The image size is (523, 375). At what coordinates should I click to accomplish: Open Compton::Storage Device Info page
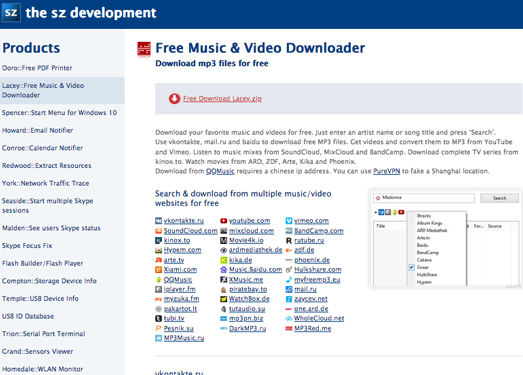pyautogui.click(x=49, y=281)
